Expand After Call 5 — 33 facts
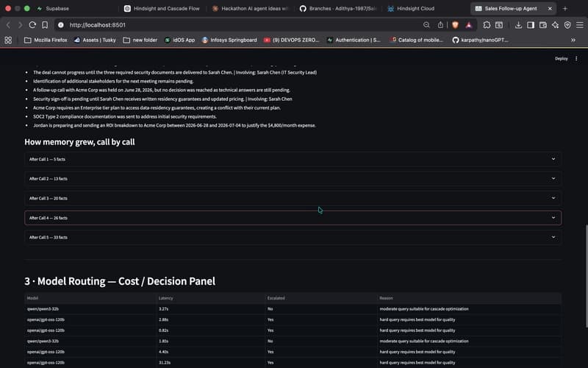The image size is (588, 368). (x=293, y=237)
